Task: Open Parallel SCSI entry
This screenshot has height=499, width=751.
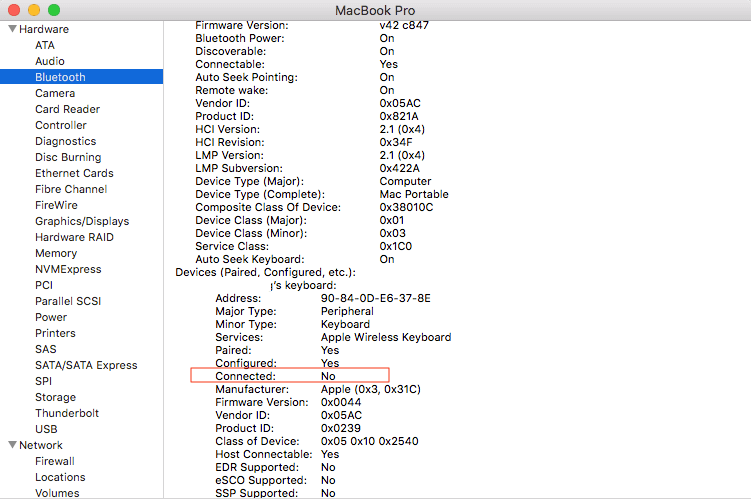Action: coord(68,301)
